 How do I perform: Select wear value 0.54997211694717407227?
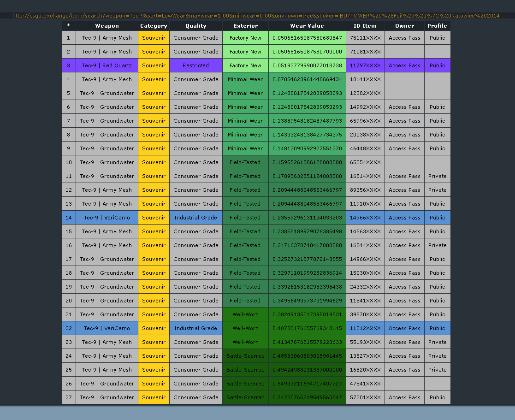point(307,384)
